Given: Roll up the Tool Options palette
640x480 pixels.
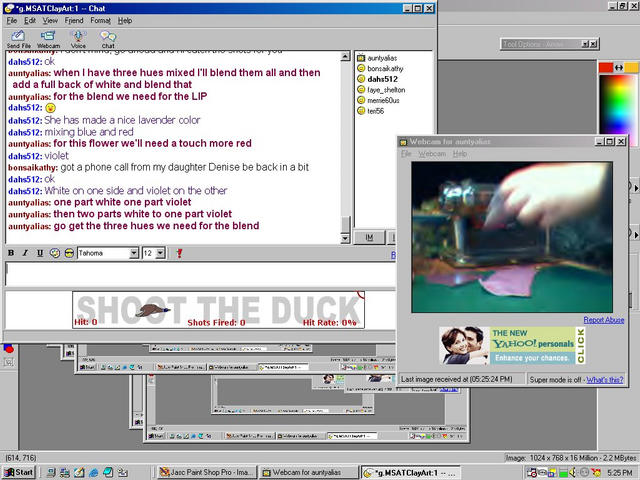Looking at the screenshot, I should [x=585, y=44].
